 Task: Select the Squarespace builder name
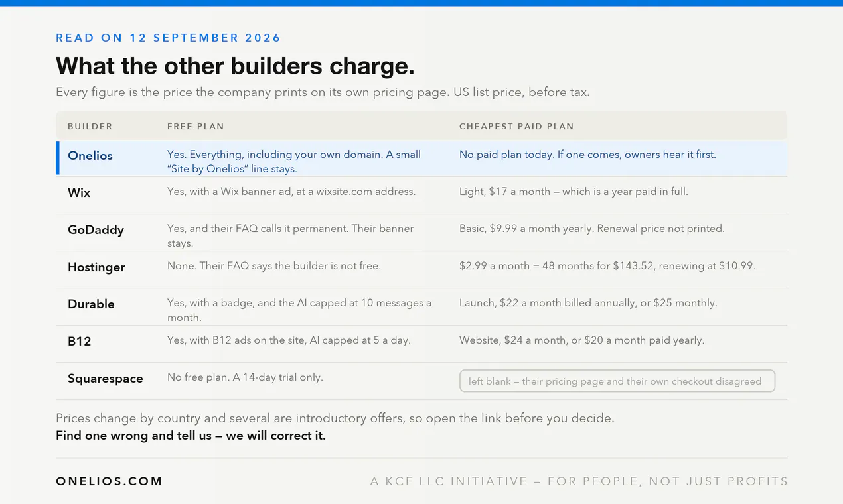click(x=105, y=379)
